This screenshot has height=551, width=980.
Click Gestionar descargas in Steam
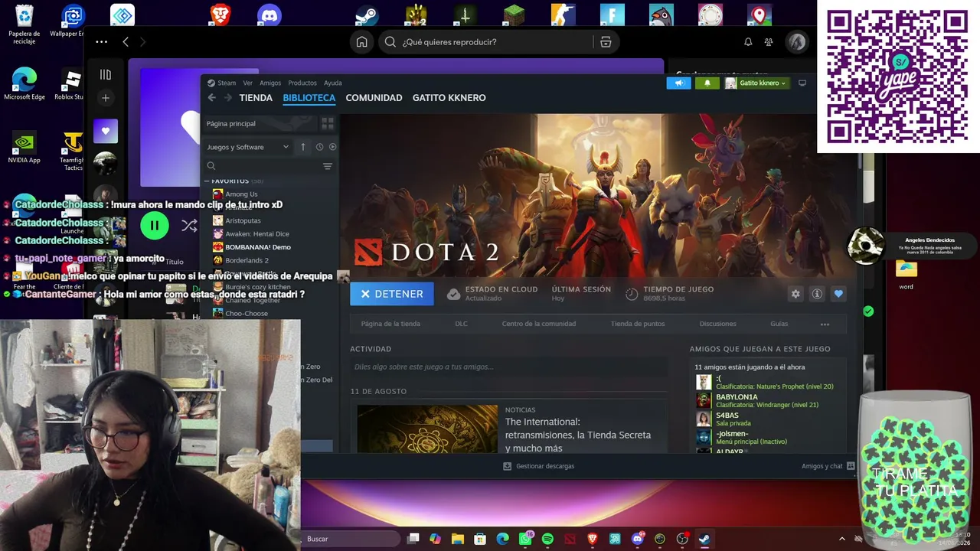pyautogui.click(x=539, y=466)
